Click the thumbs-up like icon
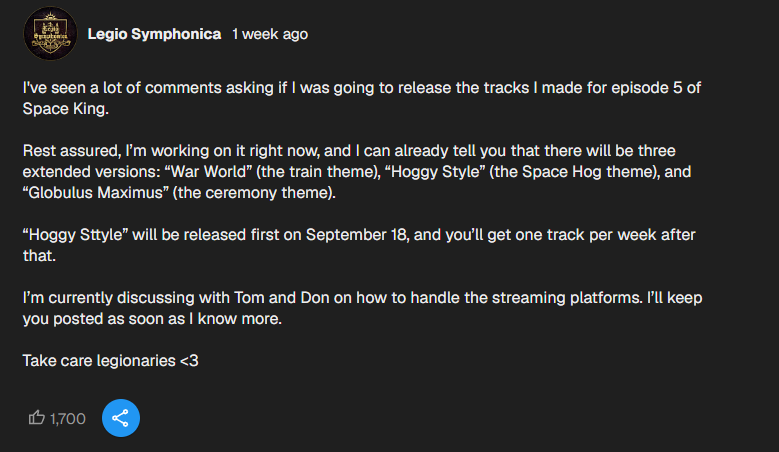 pos(37,418)
